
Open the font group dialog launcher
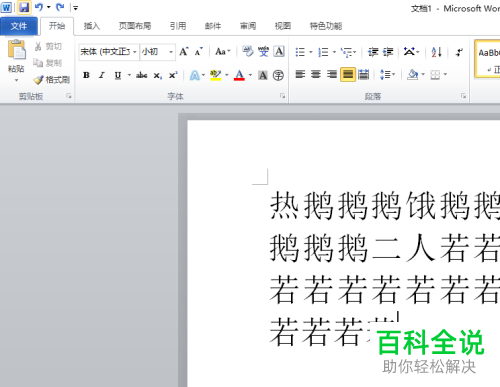coord(283,96)
